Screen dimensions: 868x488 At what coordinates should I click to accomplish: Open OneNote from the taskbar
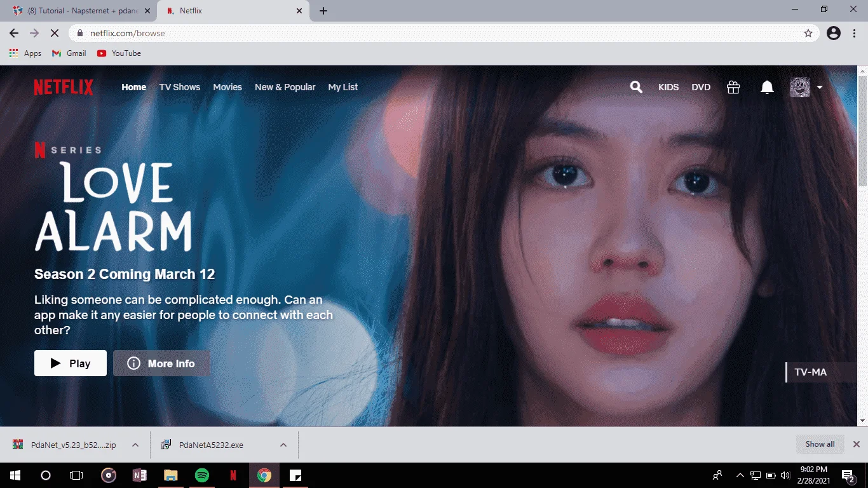point(140,475)
